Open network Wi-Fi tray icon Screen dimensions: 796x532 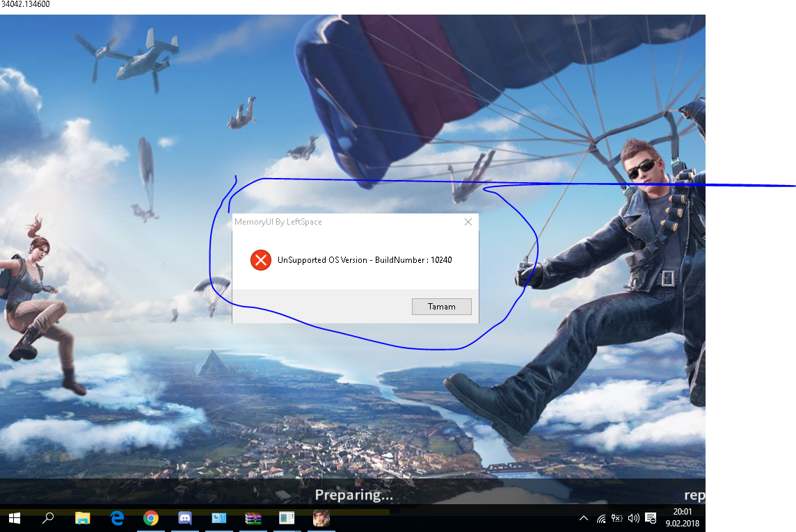click(x=601, y=518)
